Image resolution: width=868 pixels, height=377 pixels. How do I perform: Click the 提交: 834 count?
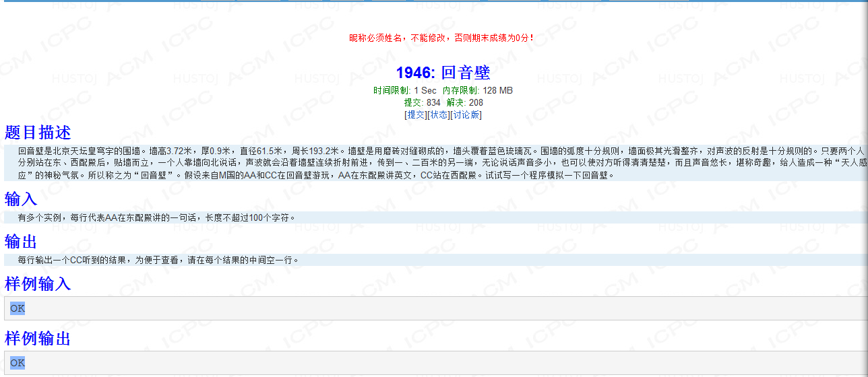pos(423,102)
